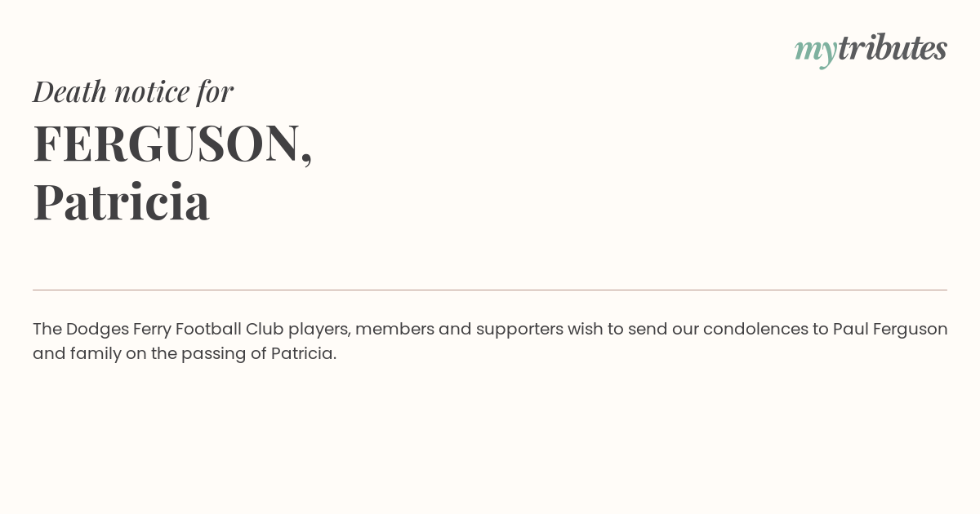Image resolution: width=980 pixels, height=514 pixels.
Task: Click the word 'condolences' in the notice
Action: pos(755,329)
